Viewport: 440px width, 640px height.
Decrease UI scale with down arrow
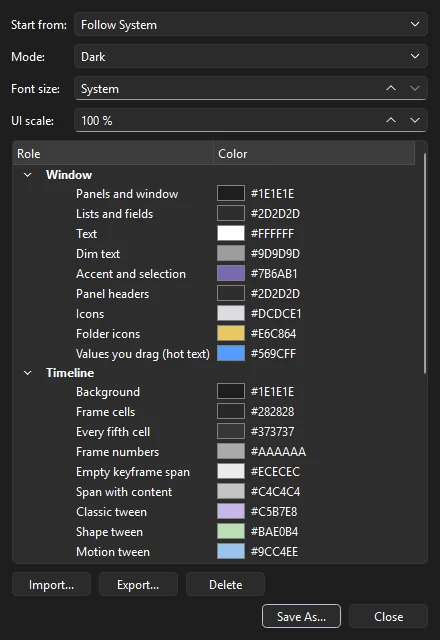(415, 120)
